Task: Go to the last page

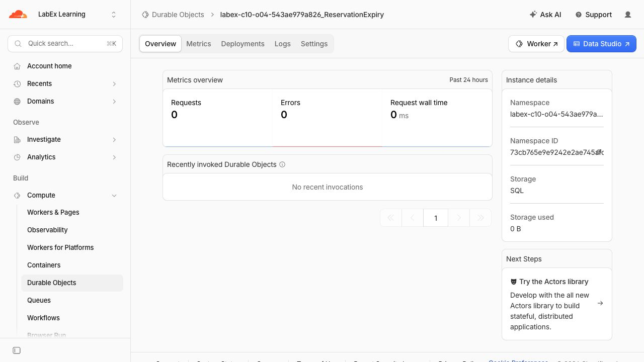Action: point(480,218)
